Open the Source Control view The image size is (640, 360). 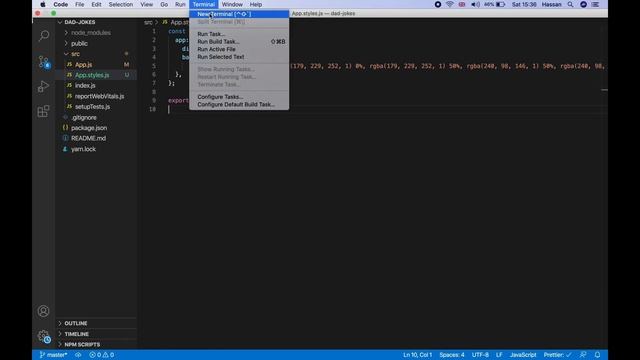click(44, 62)
